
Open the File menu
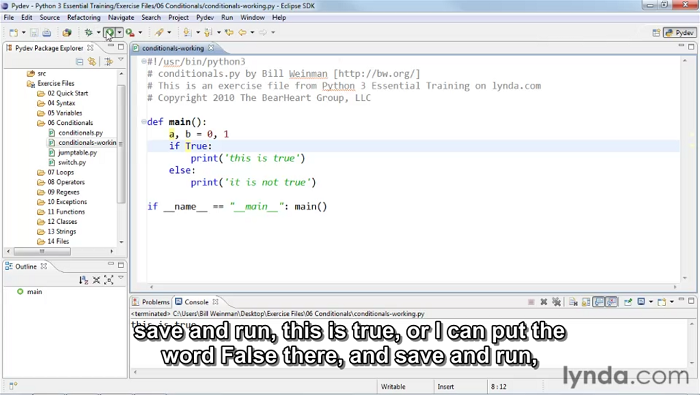(9, 17)
